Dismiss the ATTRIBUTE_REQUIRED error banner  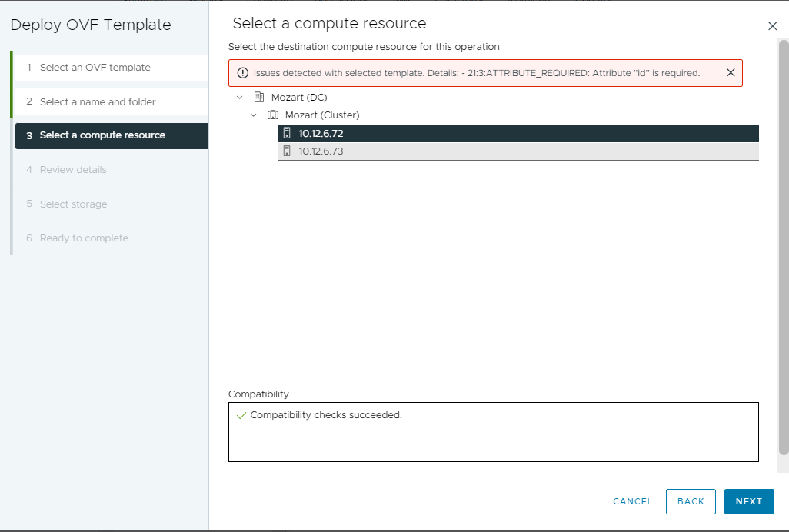point(731,73)
